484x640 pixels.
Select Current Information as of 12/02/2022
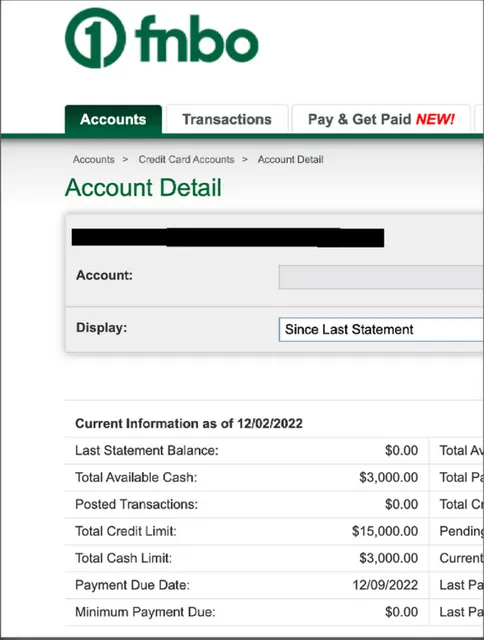(189, 423)
